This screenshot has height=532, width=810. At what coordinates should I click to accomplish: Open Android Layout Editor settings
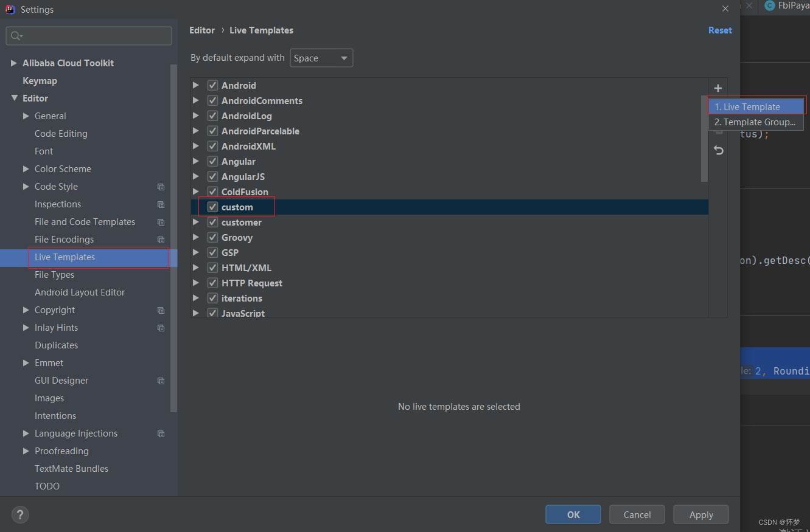(80, 292)
